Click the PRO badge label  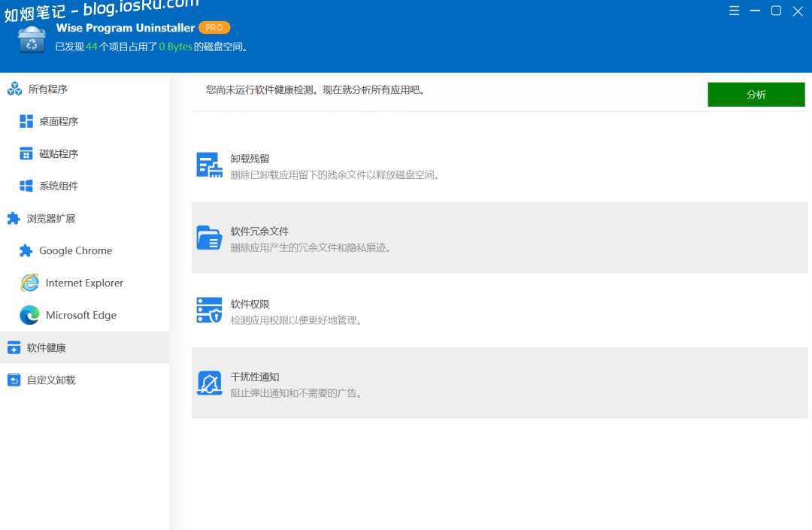click(215, 26)
